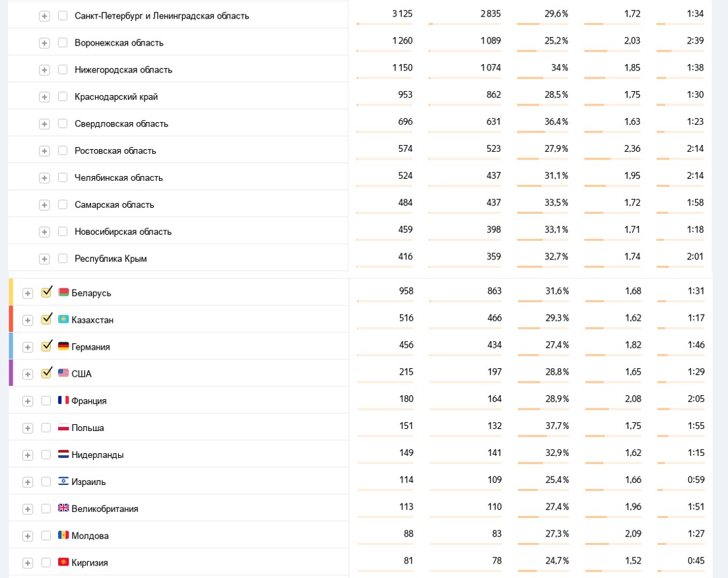Expand the Польша row
728x578 pixels.
click(28, 428)
